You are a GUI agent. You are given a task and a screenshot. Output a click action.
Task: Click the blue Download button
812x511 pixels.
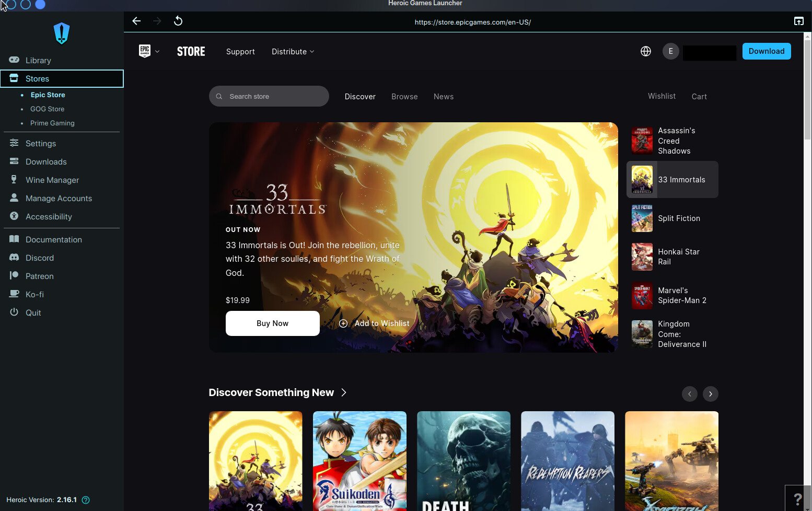coord(767,51)
